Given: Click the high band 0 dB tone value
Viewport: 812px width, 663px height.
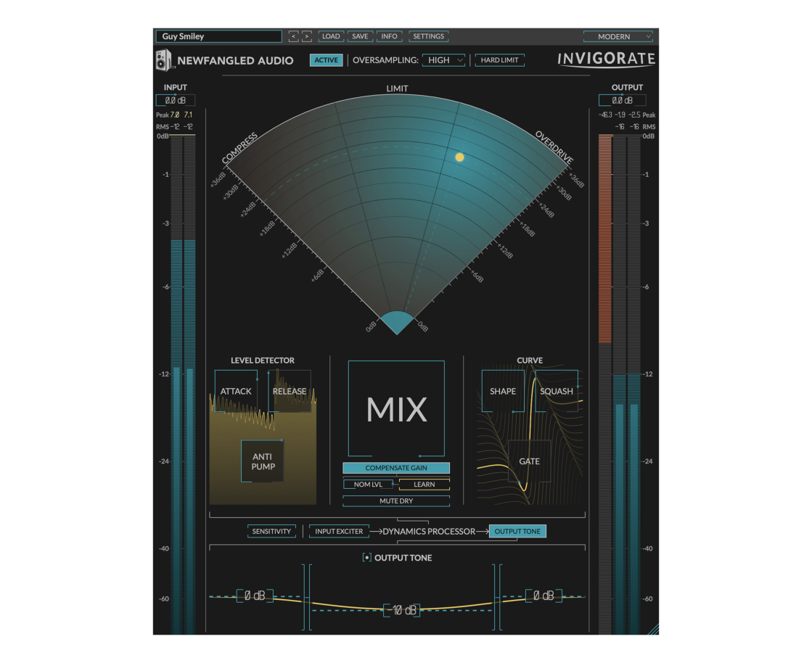Looking at the screenshot, I should [544, 596].
